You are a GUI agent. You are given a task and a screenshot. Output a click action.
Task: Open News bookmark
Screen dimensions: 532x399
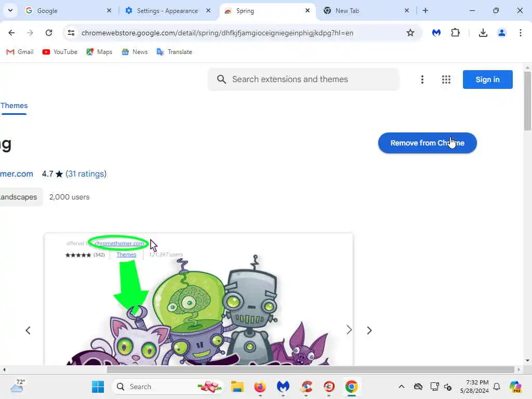(135, 52)
